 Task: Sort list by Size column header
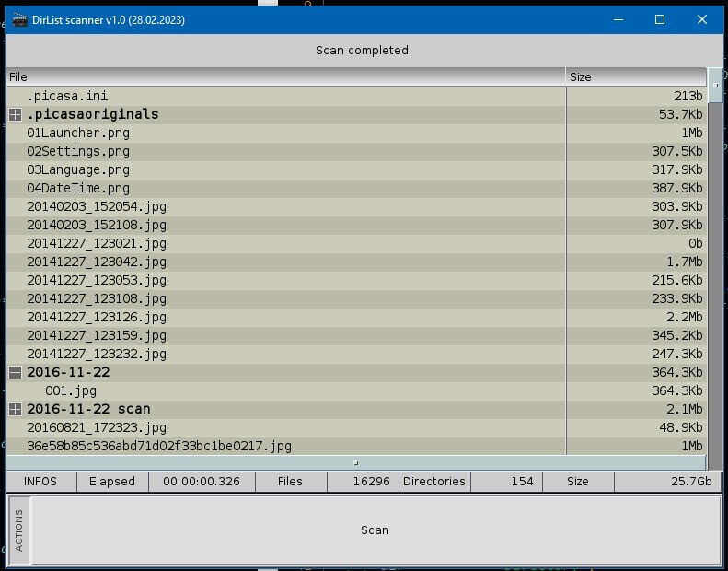pos(635,77)
